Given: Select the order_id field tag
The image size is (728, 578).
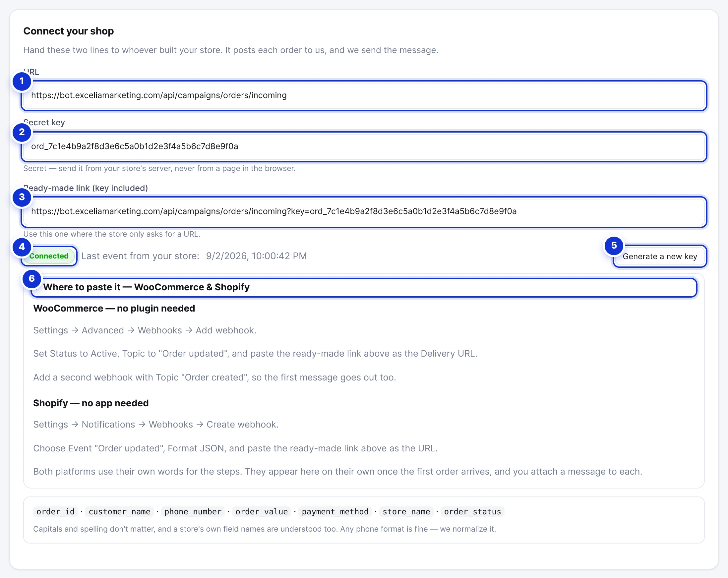Looking at the screenshot, I should 56,512.
